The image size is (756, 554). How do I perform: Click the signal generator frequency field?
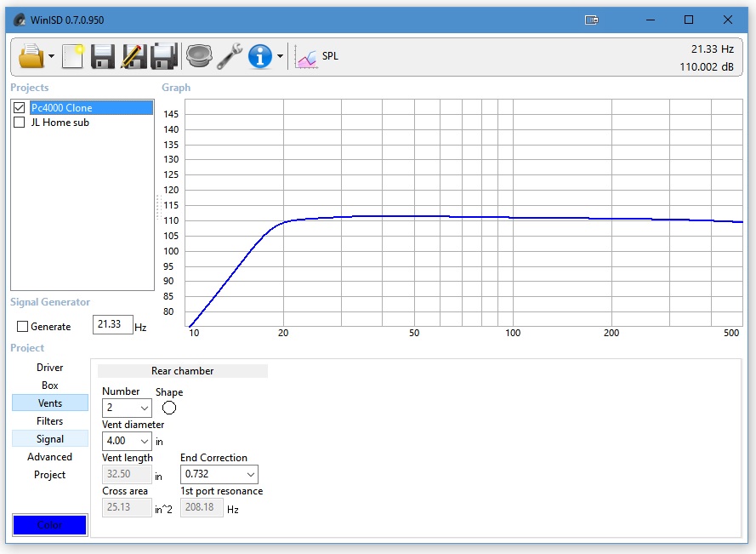click(x=113, y=324)
